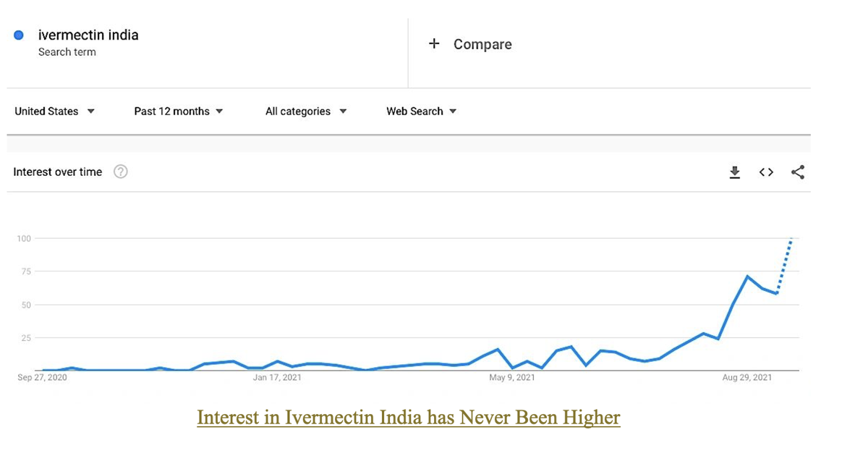Click the Aug 29, 2021 axis label

747,377
